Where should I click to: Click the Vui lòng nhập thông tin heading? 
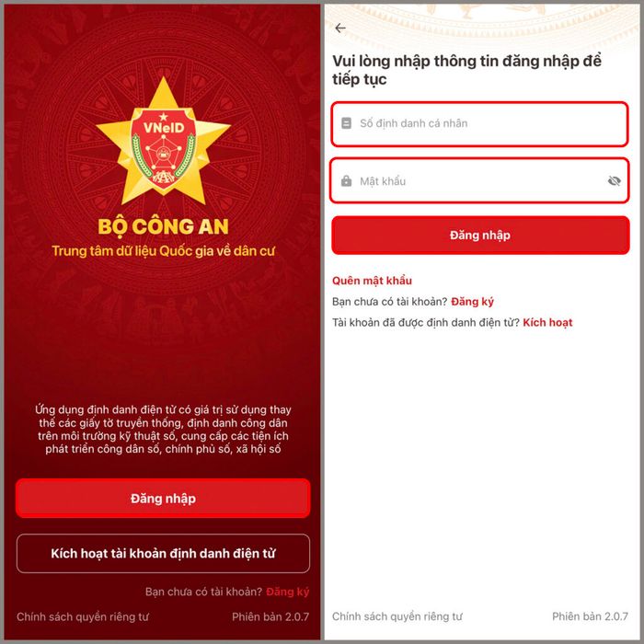click(x=466, y=70)
